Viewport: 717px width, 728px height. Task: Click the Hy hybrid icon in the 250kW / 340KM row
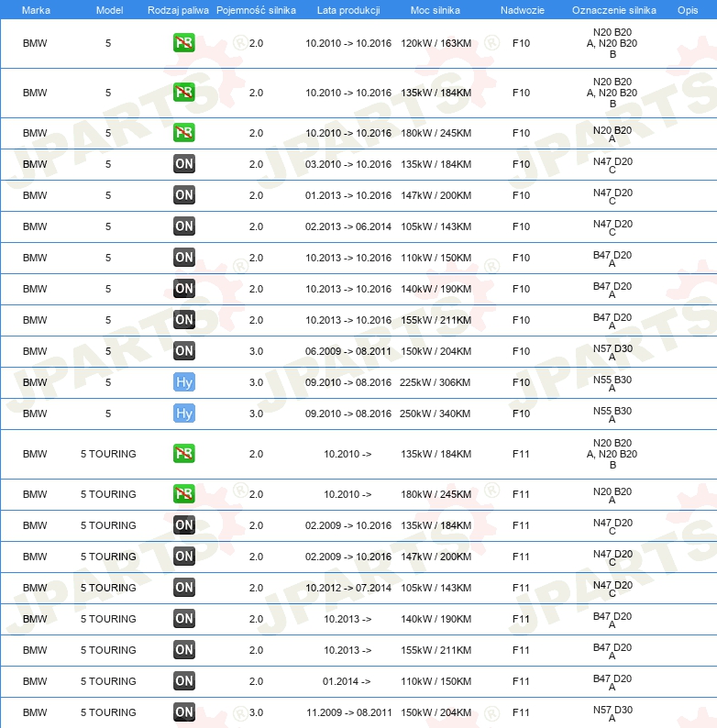(184, 414)
